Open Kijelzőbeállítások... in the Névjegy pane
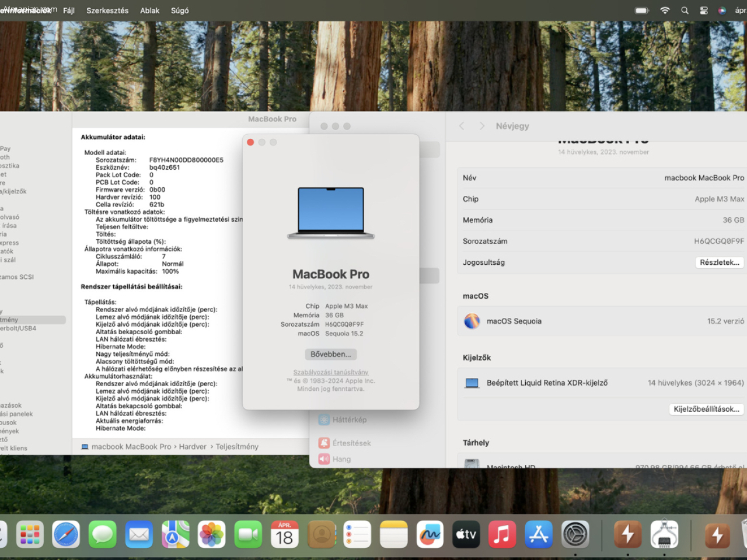The height and width of the screenshot is (560, 747). pos(706,409)
